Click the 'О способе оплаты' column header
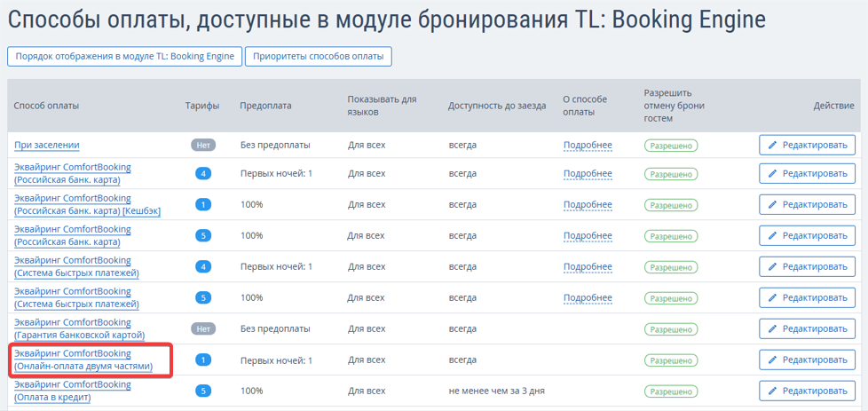Viewport: 868px width, 411px height. pyautogui.click(x=585, y=106)
